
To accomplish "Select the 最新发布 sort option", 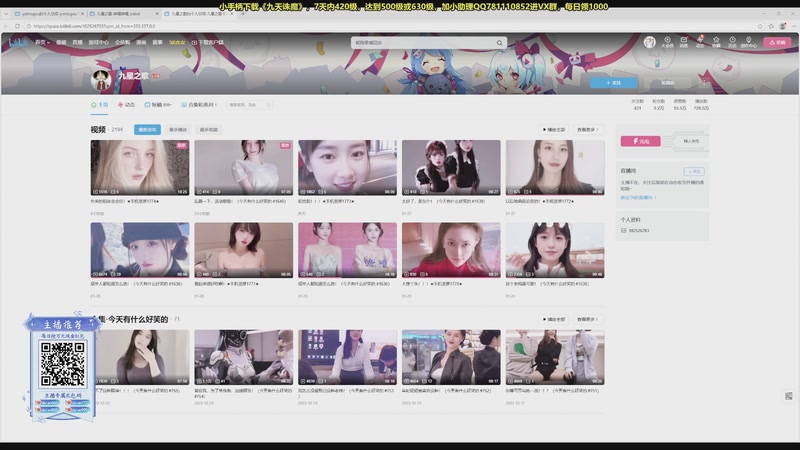I will point(147,130).
